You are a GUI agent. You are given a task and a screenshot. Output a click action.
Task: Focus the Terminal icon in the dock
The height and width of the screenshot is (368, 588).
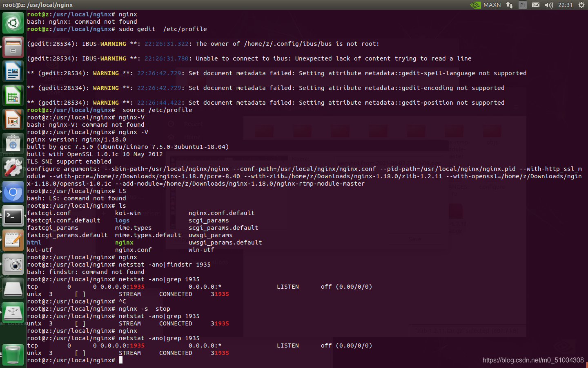tap(13, 216)
